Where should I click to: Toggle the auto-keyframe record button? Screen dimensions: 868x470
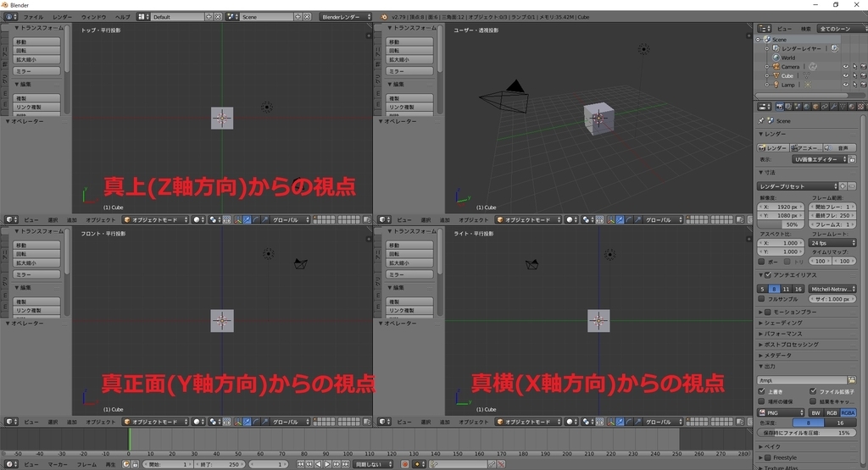click(405, 464)
